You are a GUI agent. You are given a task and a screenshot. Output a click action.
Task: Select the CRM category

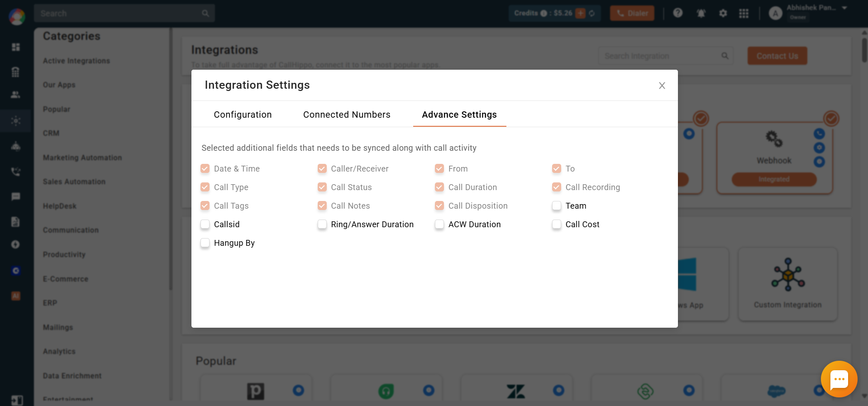tap(51, 133)
